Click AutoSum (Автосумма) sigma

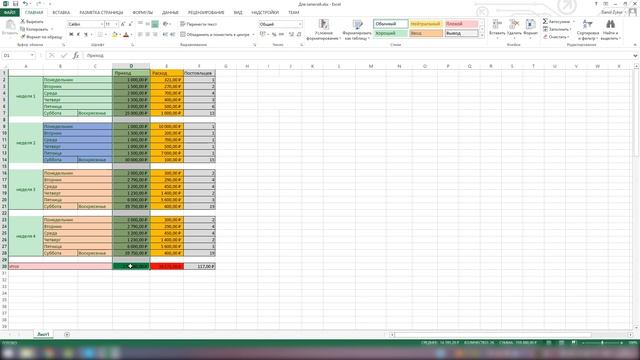coord(558,21)
